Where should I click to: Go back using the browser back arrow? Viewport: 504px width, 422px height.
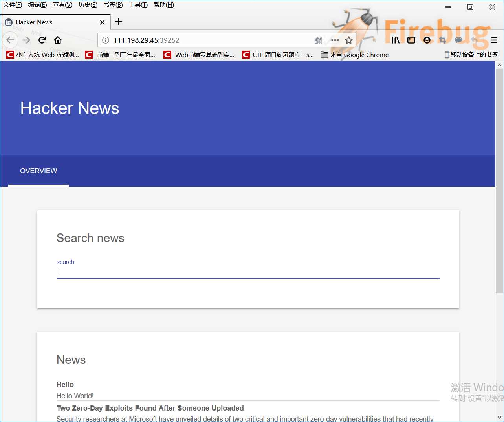[x=10, y=40]
